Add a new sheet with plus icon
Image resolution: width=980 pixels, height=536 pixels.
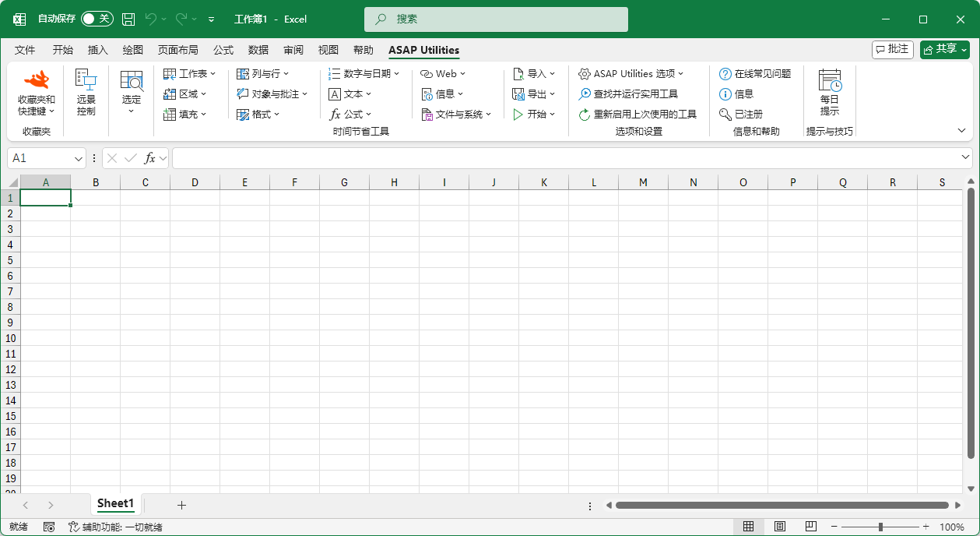[x=181, y=505]
